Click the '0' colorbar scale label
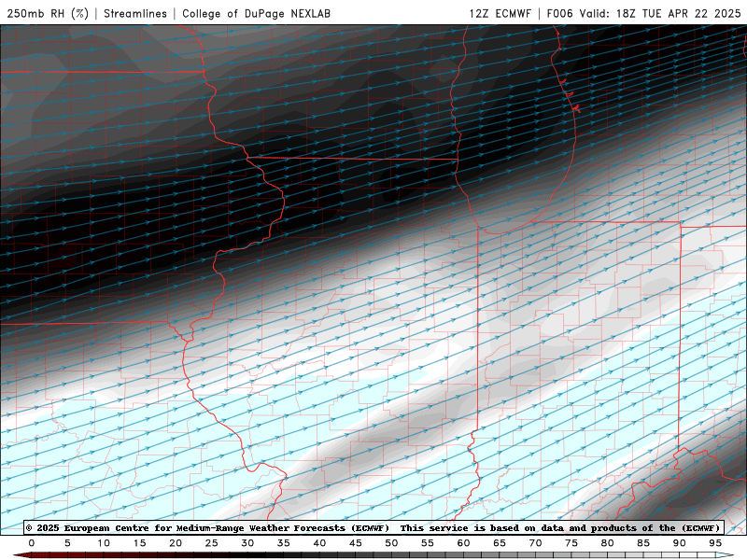 pos(32,543)
